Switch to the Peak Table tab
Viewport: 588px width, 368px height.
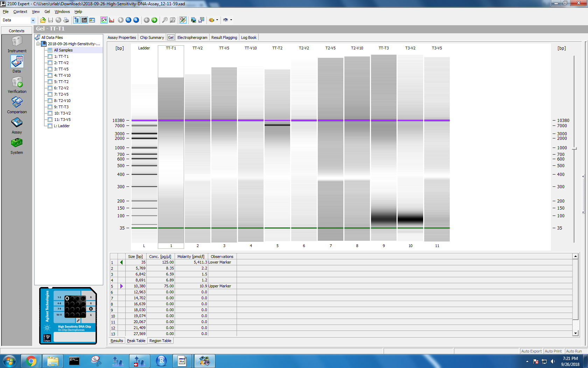pyautogui.click(x=136, y=341)
